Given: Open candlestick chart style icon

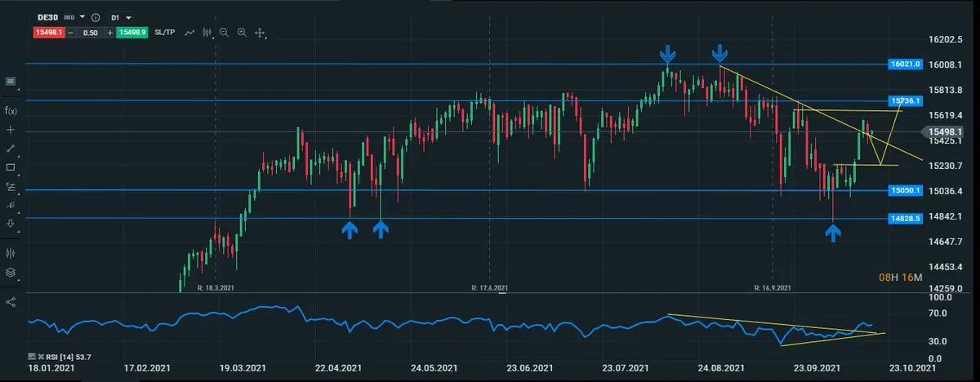Looking at the screenshot, I should click(207, 33).
